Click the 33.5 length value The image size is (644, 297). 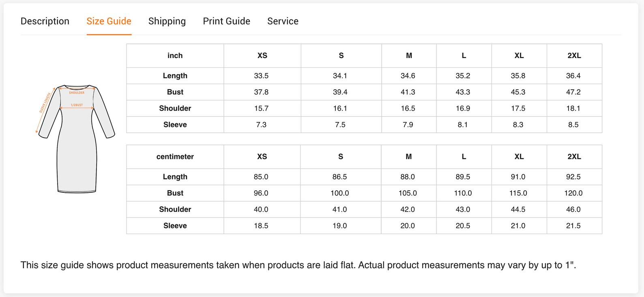[261, 76]
